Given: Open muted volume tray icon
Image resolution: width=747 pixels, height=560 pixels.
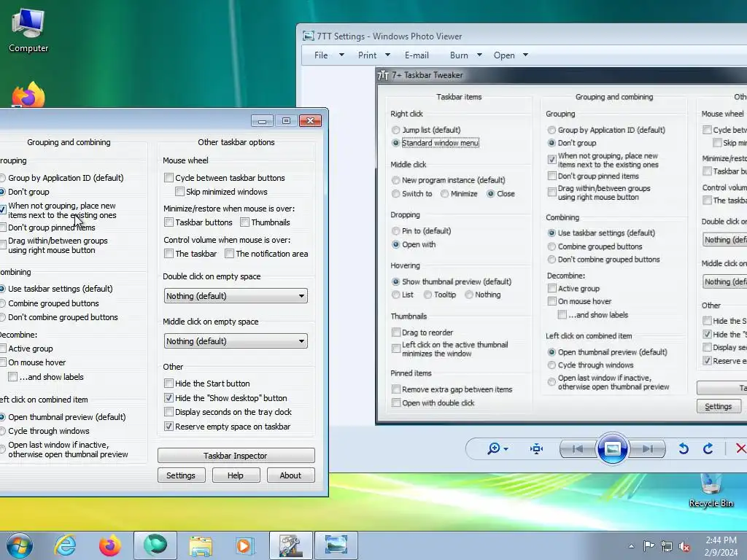Looking at the screenshot, I should (684, 546).
